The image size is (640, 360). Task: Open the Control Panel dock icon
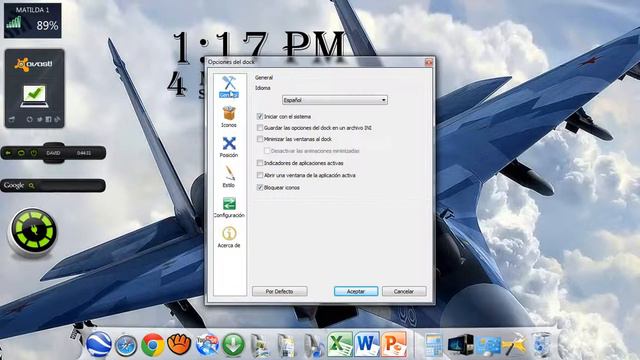488,346
